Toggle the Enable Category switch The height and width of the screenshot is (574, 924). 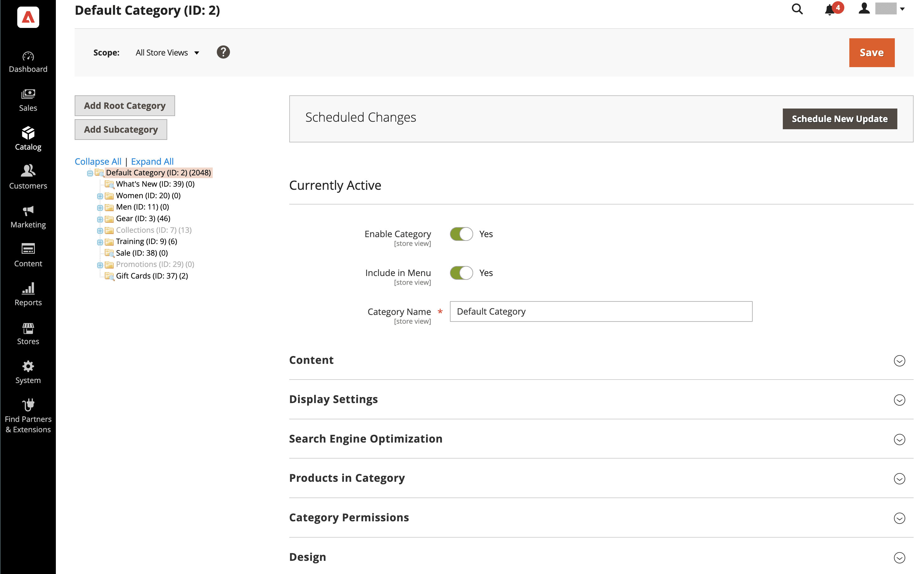click(x=461, y=233)
